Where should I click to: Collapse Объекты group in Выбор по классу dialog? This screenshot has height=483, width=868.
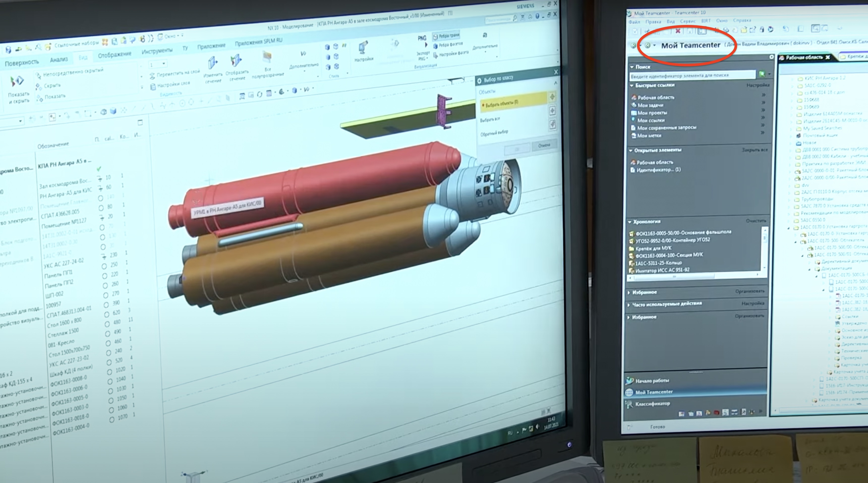pos(555,83)
